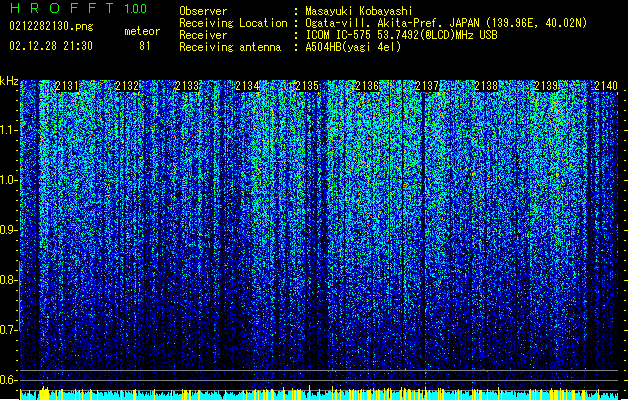Screen dimensions: 629x400
Task: Click the 2131 time marker
Action: [67, 86]
